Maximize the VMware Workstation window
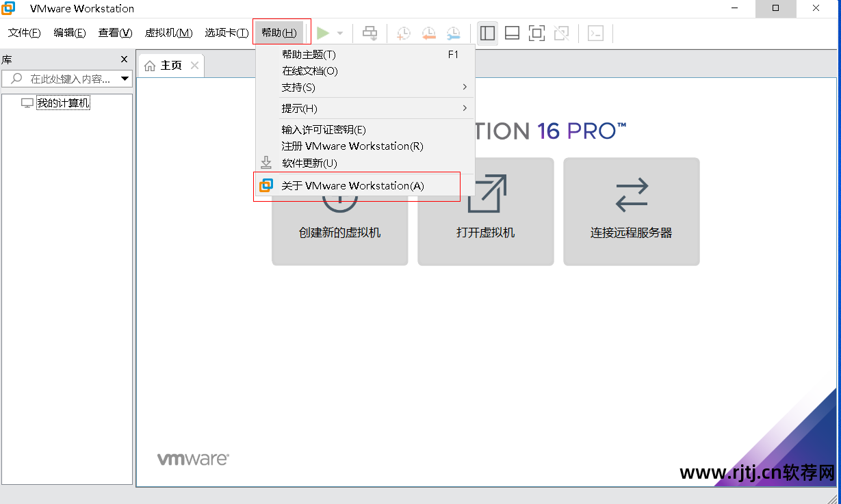Viewport: 841px width, 504px height. 775,8
